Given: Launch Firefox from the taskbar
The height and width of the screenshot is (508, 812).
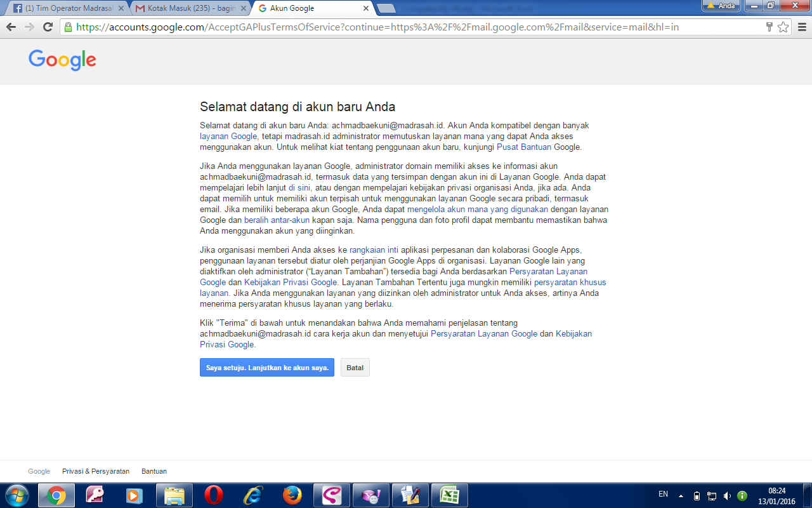Looking at the screenshot, I should click(292, 495).
